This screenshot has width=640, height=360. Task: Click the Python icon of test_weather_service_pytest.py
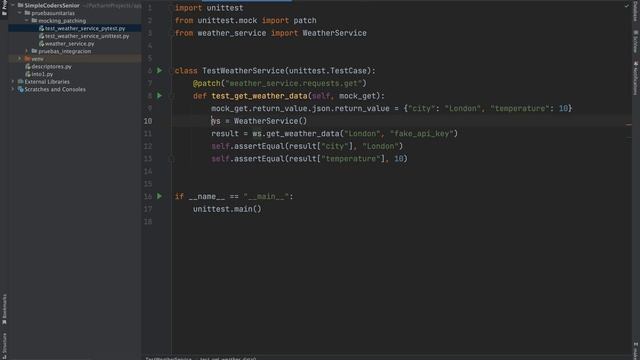point(41,29)
